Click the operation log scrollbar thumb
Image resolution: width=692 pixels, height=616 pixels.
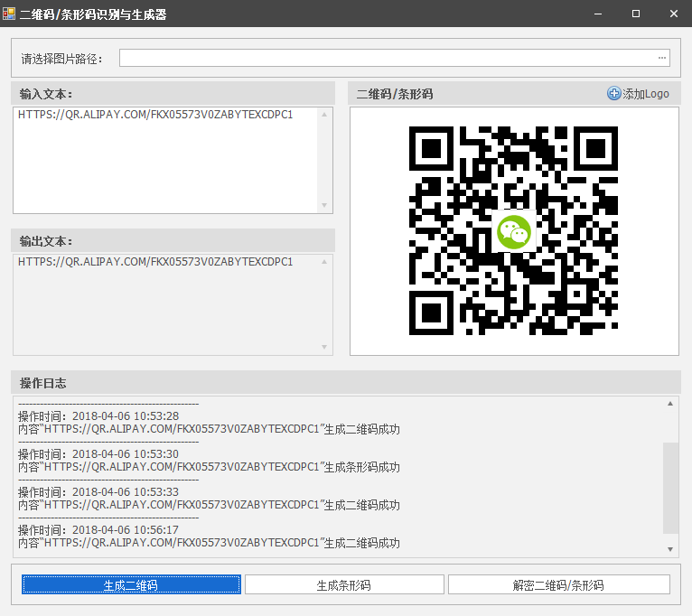coord(670,488)
